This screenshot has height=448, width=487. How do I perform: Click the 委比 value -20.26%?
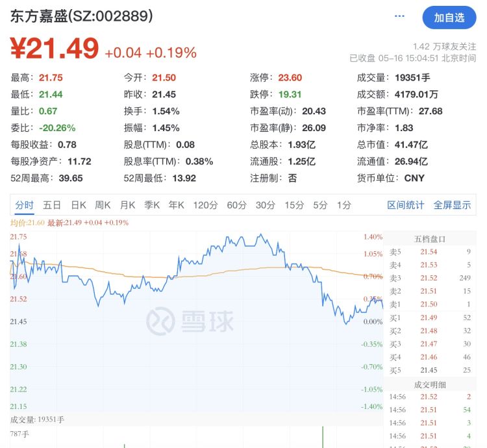coord(57,128)
